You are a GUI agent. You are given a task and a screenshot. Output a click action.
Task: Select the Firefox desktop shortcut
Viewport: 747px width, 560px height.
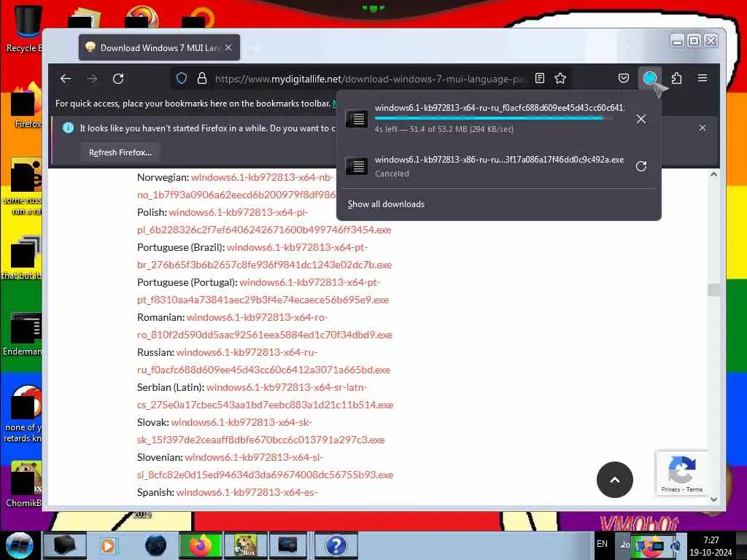27,106
